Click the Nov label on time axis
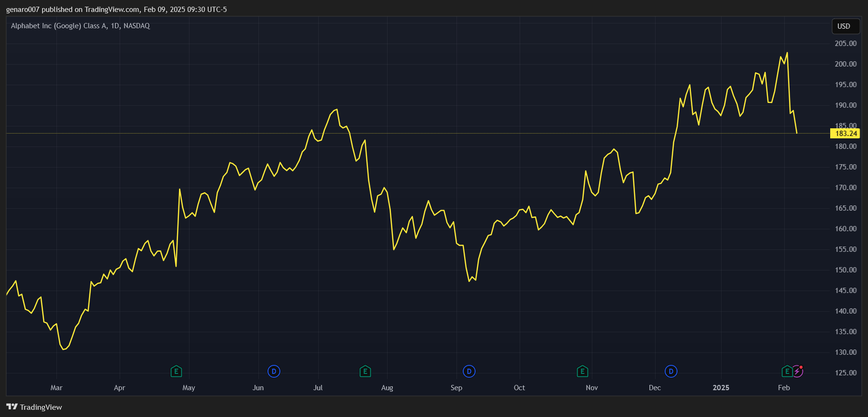Screen dimensions: 868x417 click(x=592, y=388)
